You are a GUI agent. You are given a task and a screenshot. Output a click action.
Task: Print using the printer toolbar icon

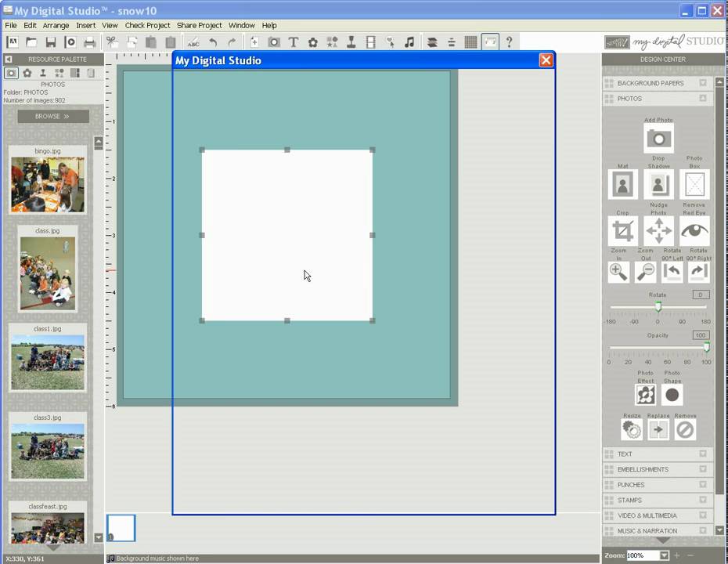click(89, 42)
